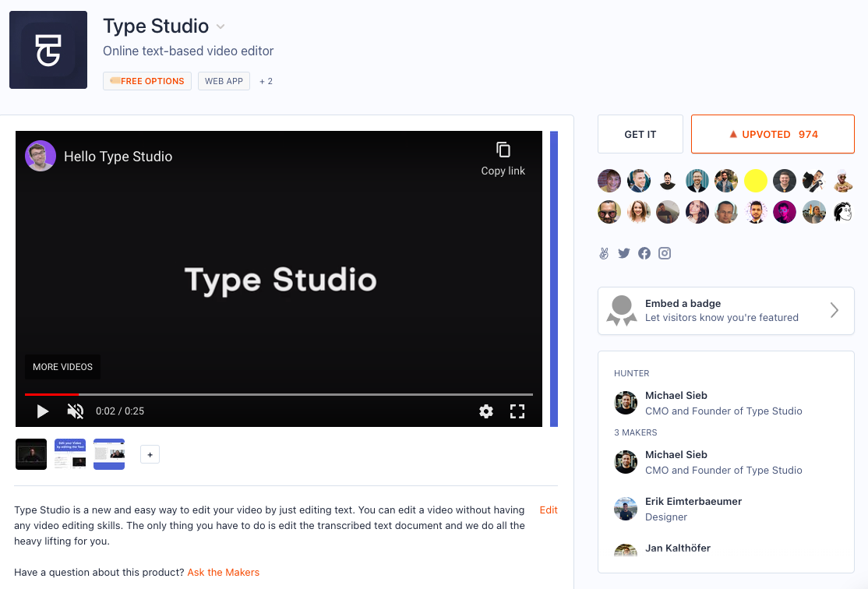Open the Type Studio logo
Screen dimensions: 868x589
click(48, 50)
